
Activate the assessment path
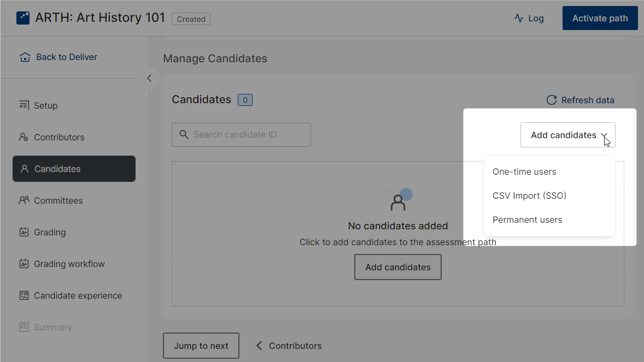coord(600,18)
